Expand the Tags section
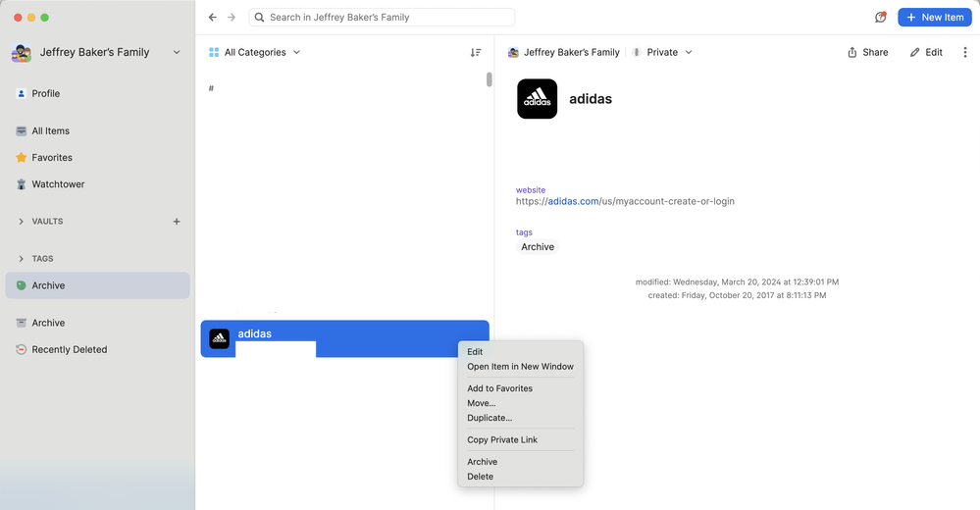Screen dimensions: 980x510 (22, 259)
